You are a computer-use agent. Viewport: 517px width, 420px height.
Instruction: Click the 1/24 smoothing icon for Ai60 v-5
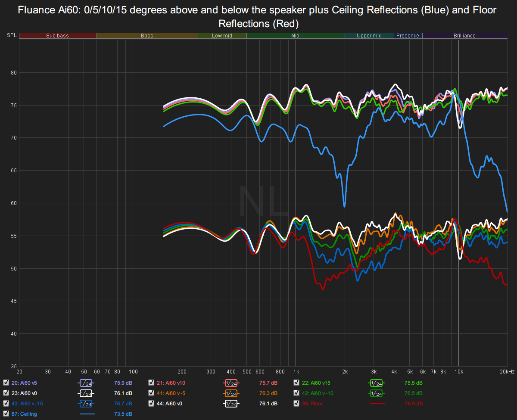coord(231,393)
